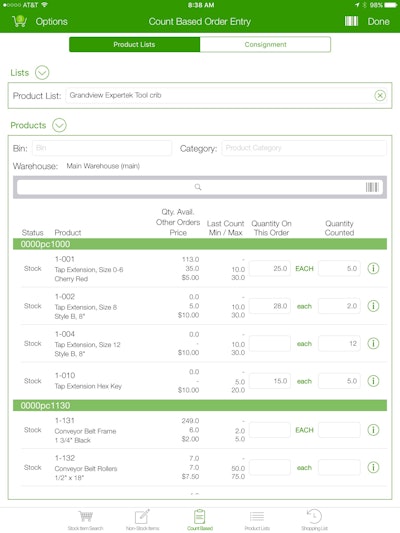Select product Tap Extension, Size 0-6

89,270
